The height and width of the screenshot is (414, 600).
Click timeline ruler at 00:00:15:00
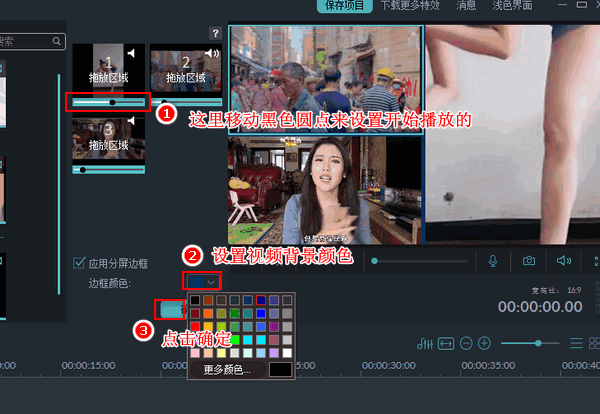(x=88, y=366)
